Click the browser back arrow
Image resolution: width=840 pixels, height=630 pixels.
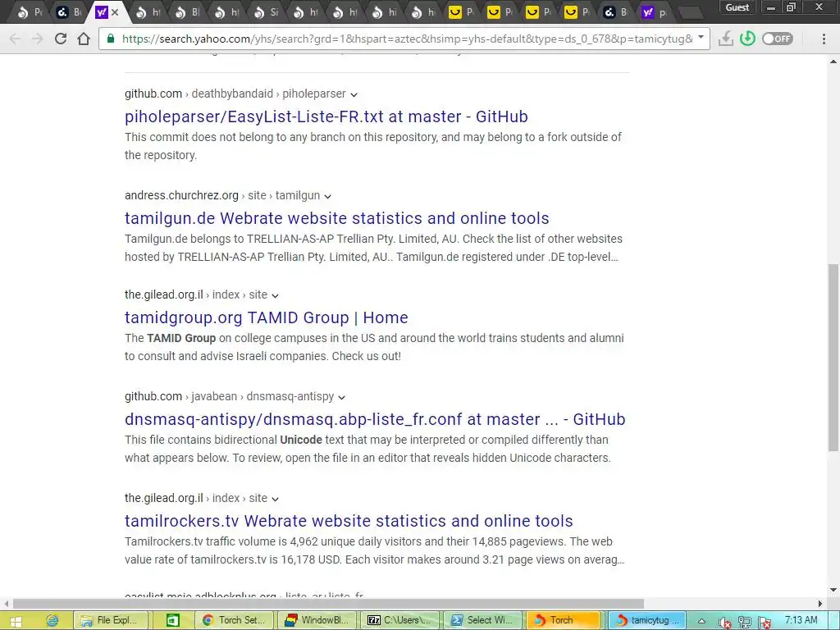(x=15, y=39)
